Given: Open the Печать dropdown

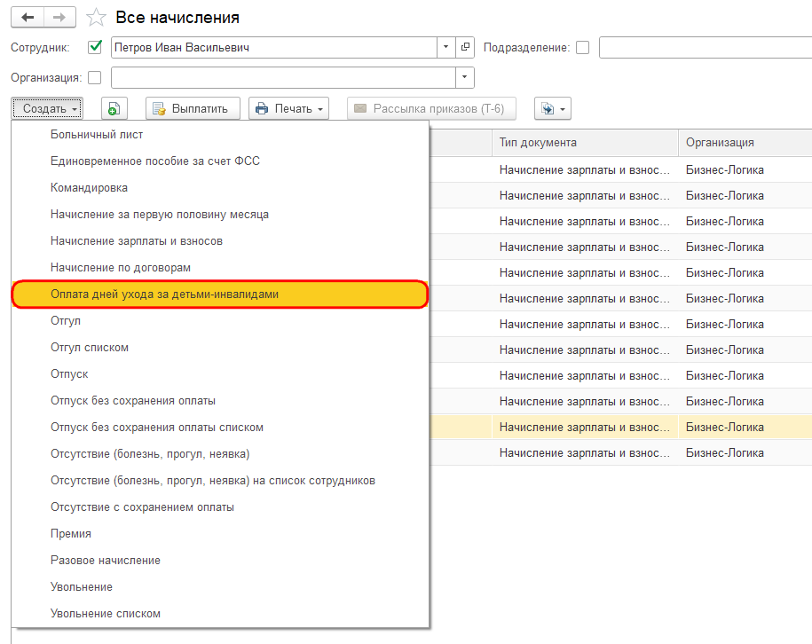Looking at the screenshot, I should click(288, 109).
